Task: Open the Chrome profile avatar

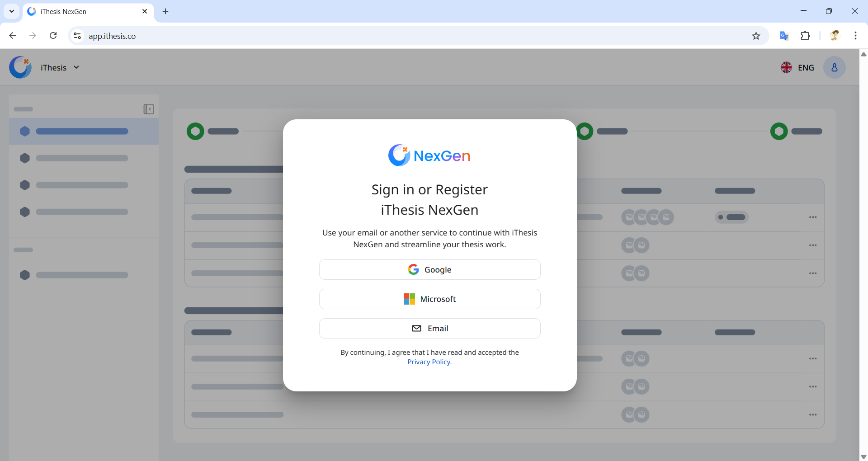Action: [835, 36]
